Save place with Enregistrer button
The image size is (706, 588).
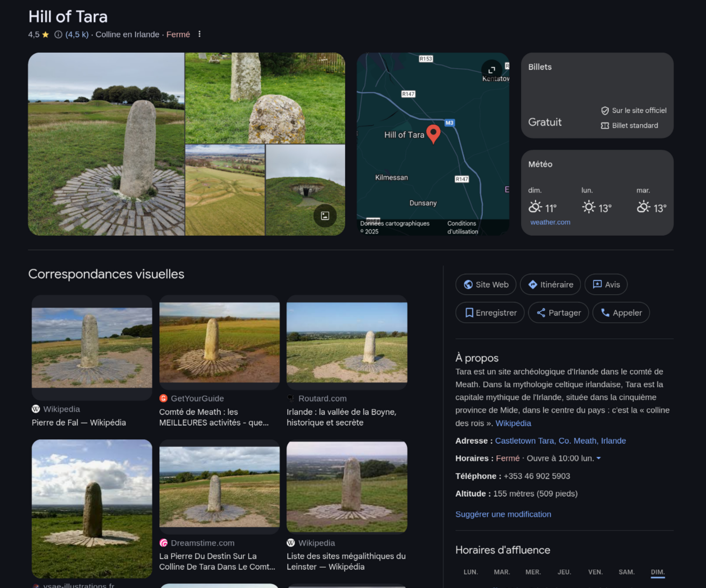490,313
